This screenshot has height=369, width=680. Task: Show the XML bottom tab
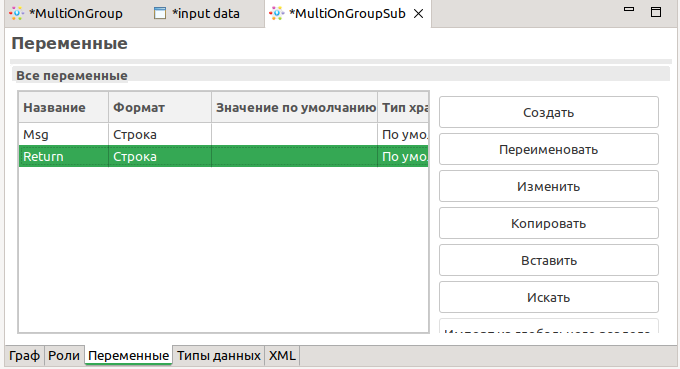pyautogui.click(x=282, y=356)
